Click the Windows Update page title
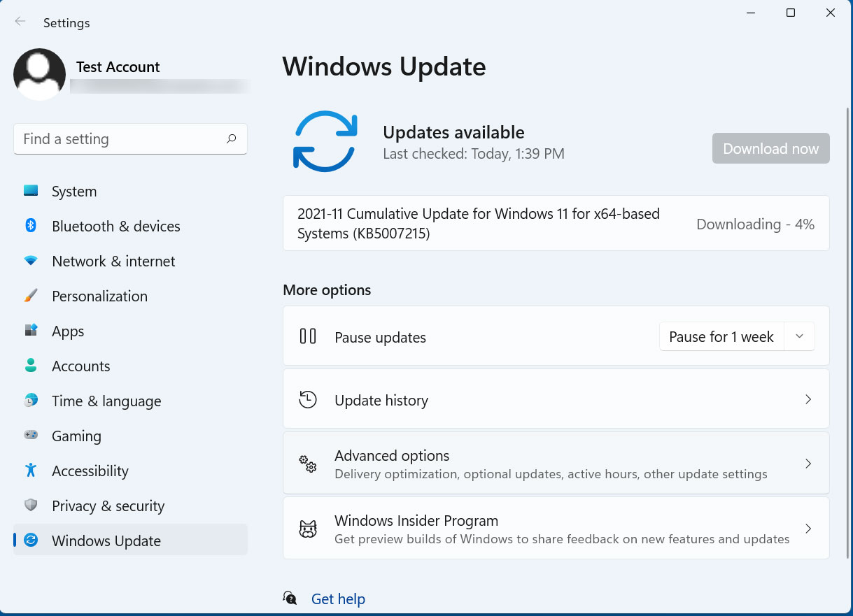 pyautogui.click(x=384, y=66)
